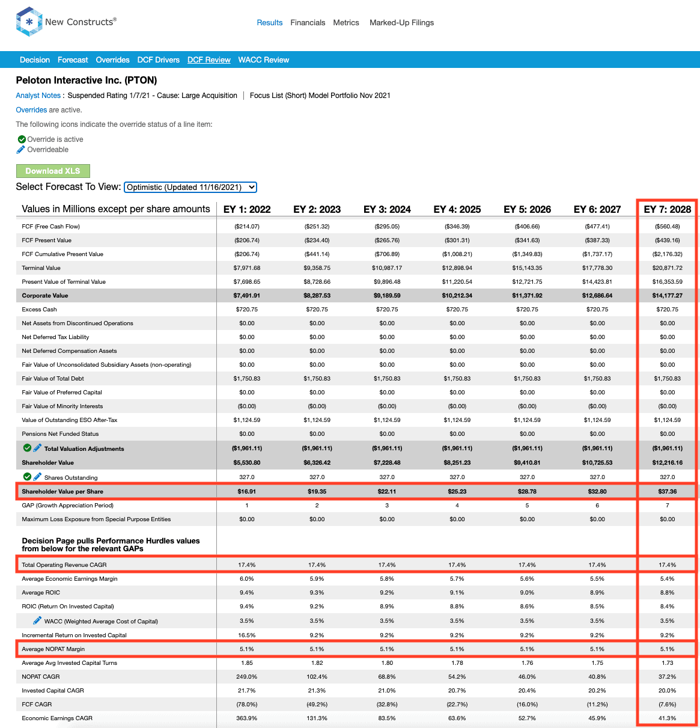
Task: Click the EY 7: 2028 column header
Action: [x=668, y=209]
